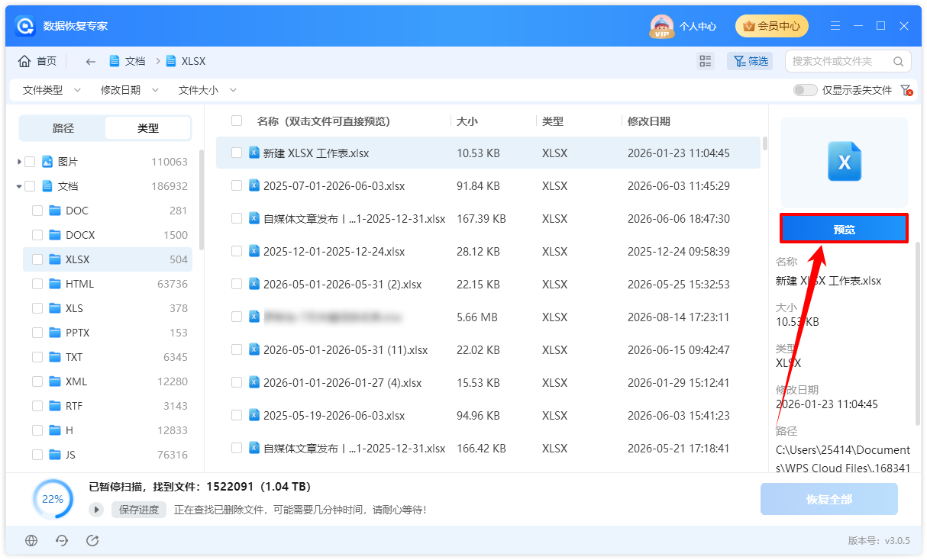Click the details panel scrollbar
This screenshot has height=560, width=927.
[918, 333]
